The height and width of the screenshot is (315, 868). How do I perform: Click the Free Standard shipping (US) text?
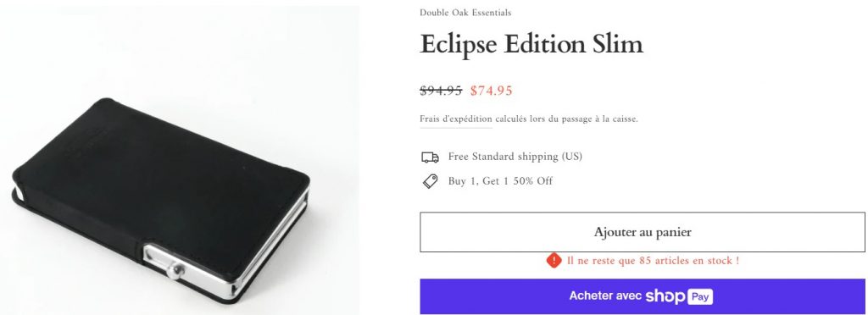pos(515,157)
